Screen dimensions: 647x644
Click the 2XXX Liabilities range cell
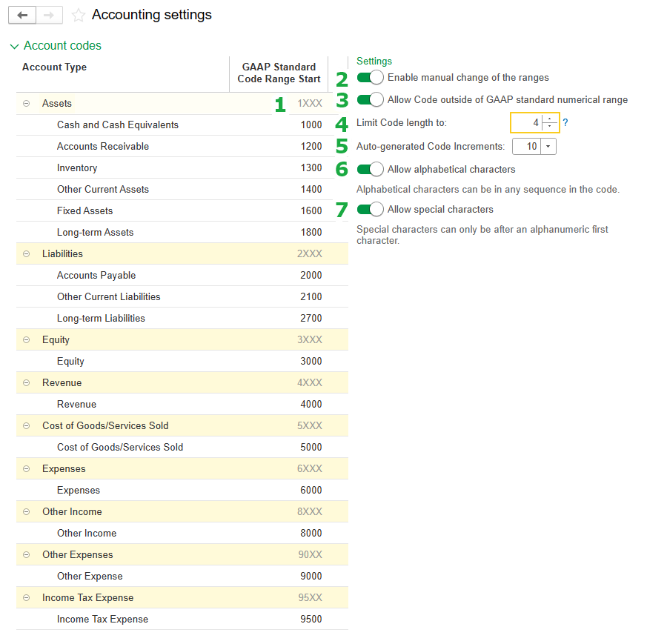(x=310, y=253)
